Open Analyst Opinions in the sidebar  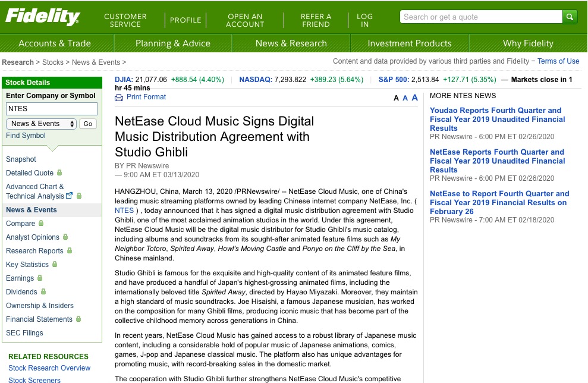(33, 237)
